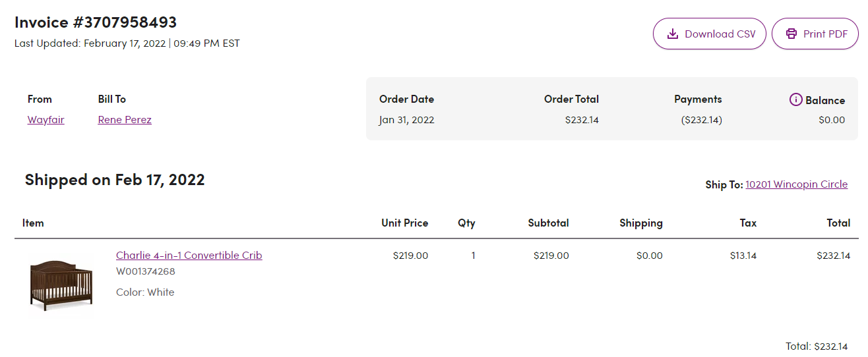
Task: Click the printer icon in Print PDF
Action: coord(791,34)
